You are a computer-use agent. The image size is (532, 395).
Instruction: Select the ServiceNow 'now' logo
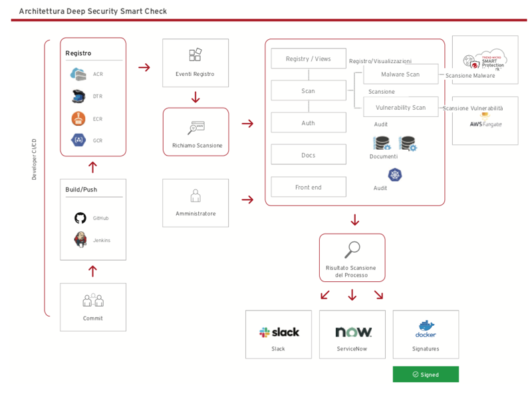pyautogui.click(x=353, y=332)
